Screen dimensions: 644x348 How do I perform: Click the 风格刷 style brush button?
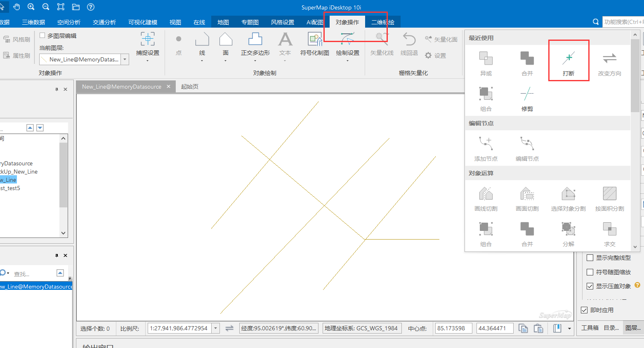pyautogui.click(x=17, y=40)
